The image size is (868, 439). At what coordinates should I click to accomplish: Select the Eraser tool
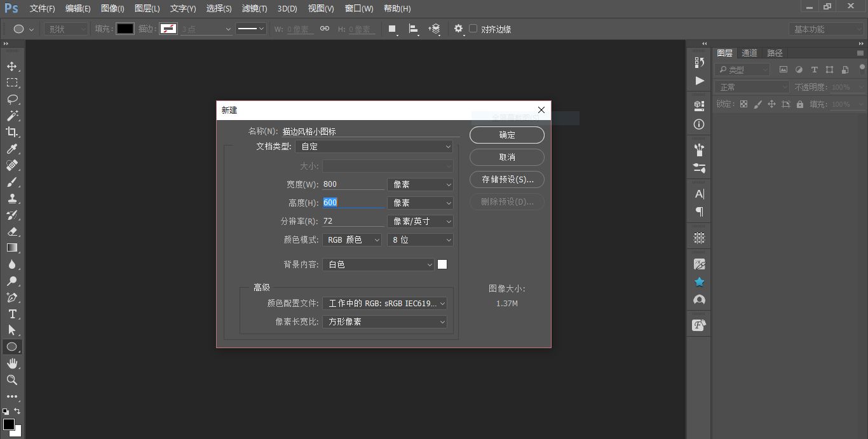click(12, 231)
